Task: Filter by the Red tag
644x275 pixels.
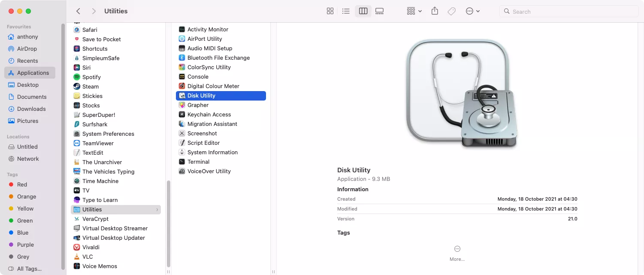Action: coord(30,184)
